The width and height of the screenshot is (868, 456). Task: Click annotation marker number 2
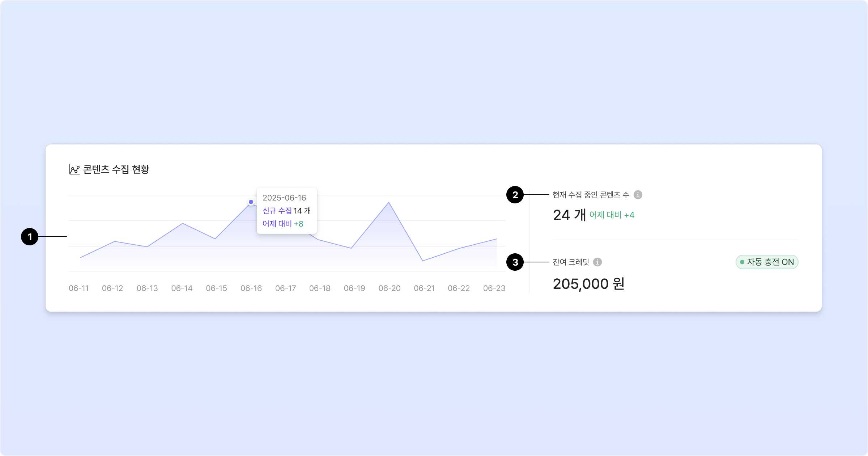(515, 195)
